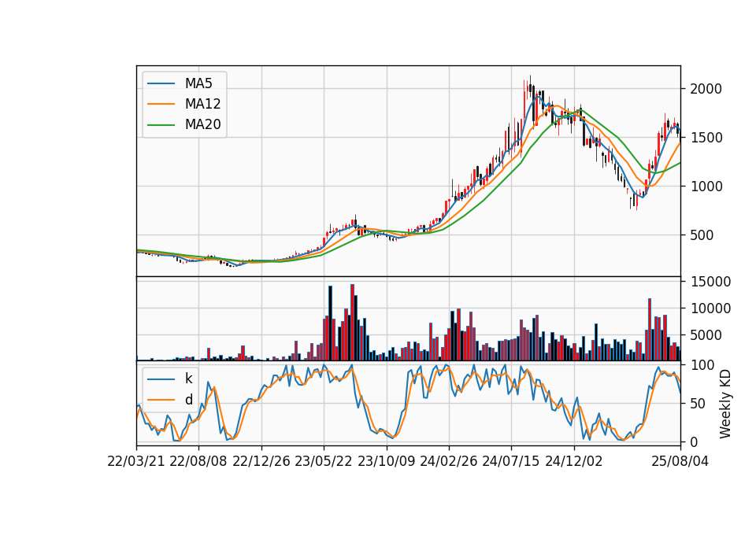
Task: Click the orange MA12 legend line sample
Action: coord(161,104)
